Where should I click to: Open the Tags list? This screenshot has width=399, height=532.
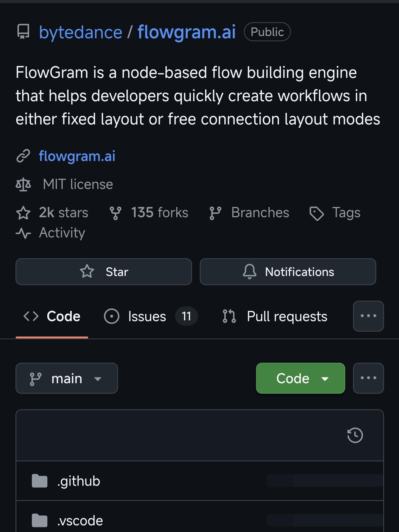pos(346,213)
